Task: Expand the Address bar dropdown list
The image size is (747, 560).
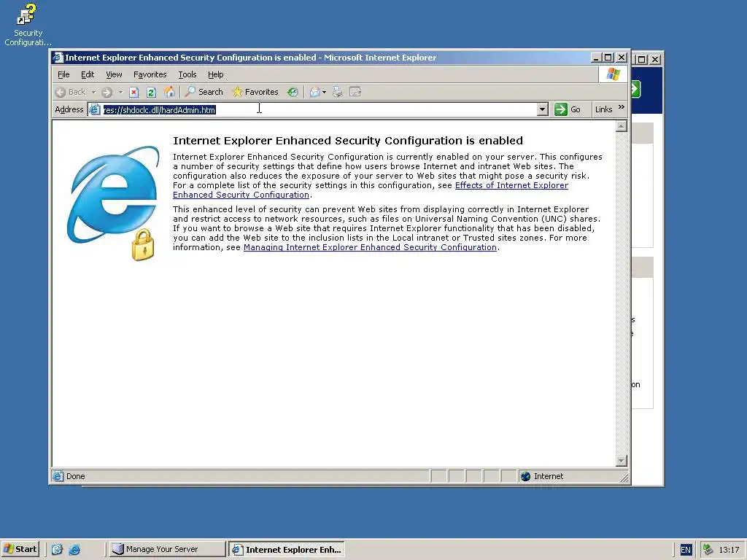Action: [542, 109]
